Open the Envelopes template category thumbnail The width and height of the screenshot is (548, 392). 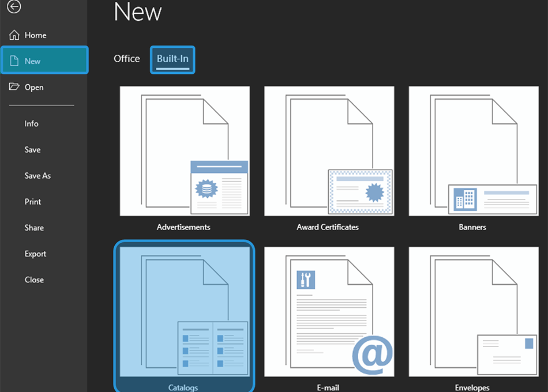click(474, 312)
